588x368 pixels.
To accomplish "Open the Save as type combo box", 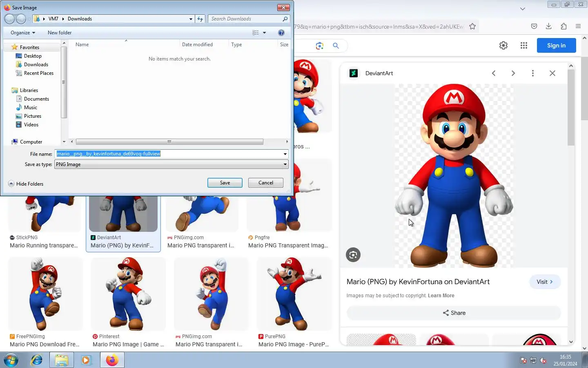I will pyautogui.click(x=171, y=164).
